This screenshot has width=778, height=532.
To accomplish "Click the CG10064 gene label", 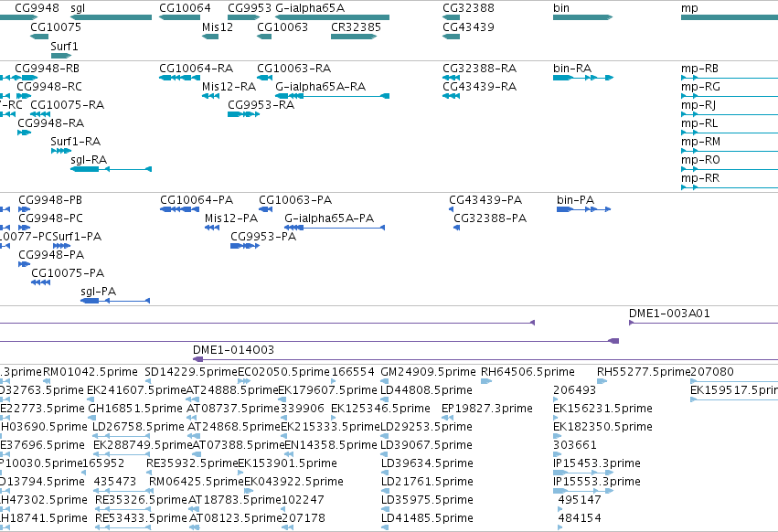I will 185,8.
